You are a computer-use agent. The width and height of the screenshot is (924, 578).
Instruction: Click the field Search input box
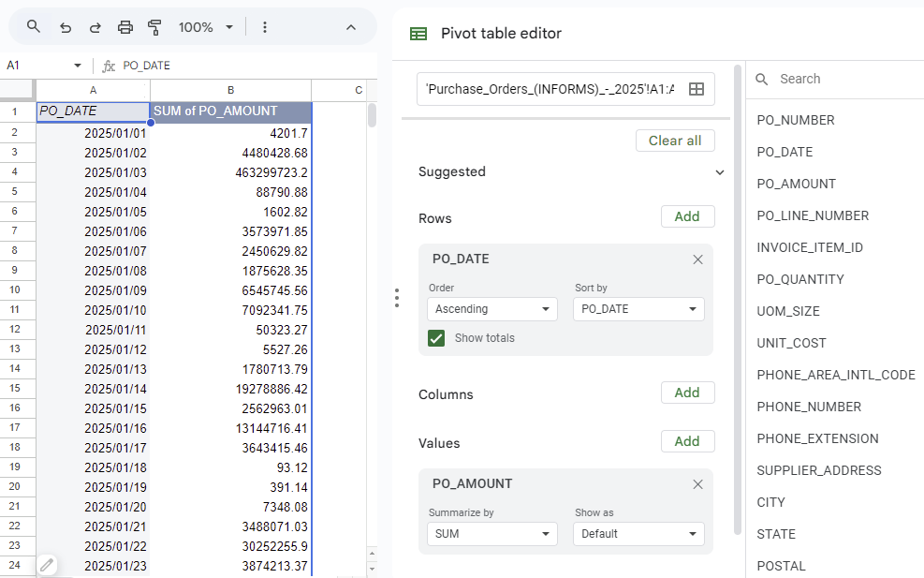843,80
